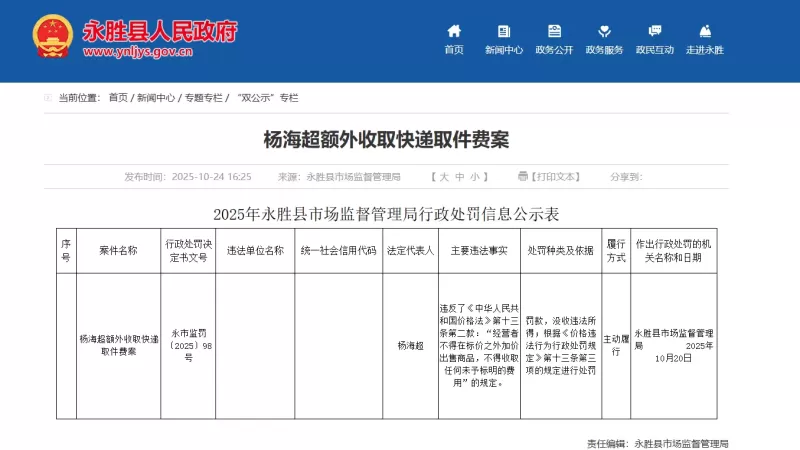Open "双公示"专栏 breadcrumb link
The image size is (800, 450).
[x=268, y=98]
